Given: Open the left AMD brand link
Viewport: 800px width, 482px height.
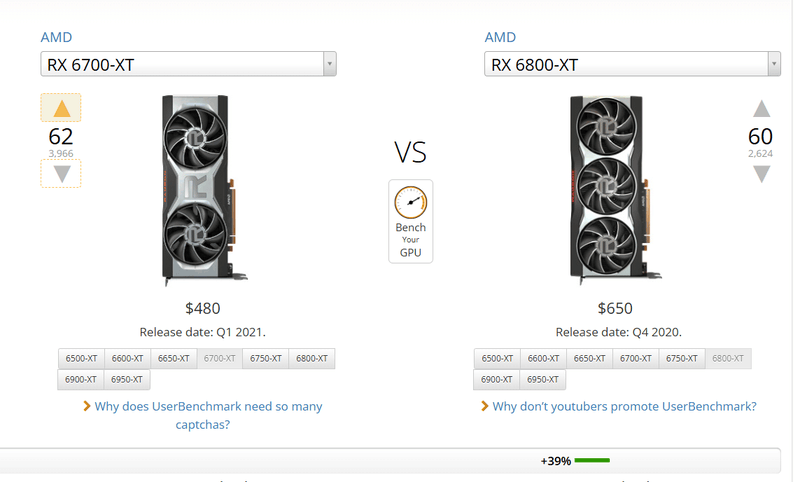Looking at the screenshot, I should (56, 37).
